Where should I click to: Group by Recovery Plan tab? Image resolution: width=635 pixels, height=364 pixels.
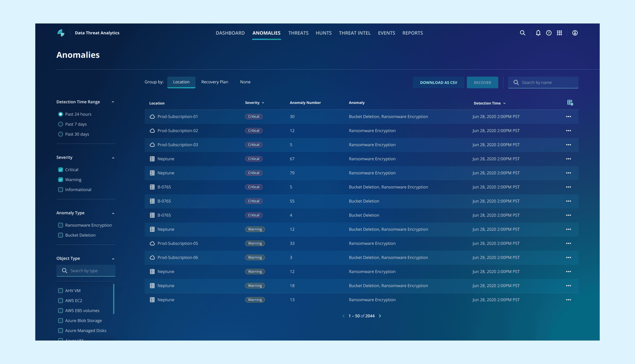[x=215, y=82]
